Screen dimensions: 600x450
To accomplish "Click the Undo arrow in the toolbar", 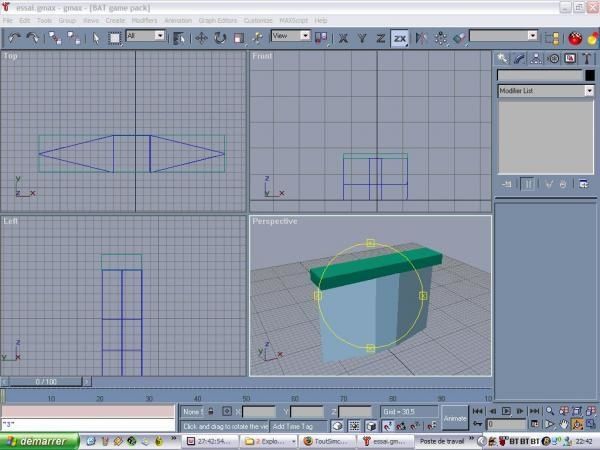I will (15, 38).
